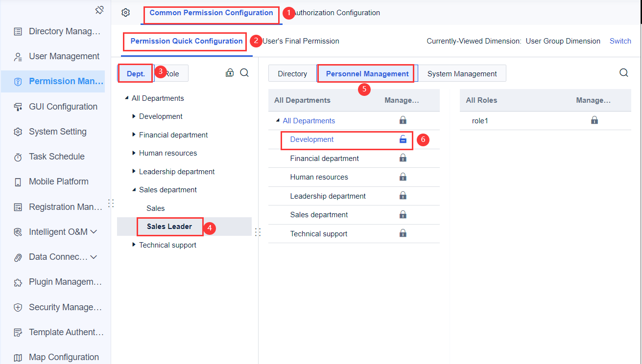Toggle the lock for role1
This screenshot has width=642, height=364.
pyautogui.click(x=594, y=119)
